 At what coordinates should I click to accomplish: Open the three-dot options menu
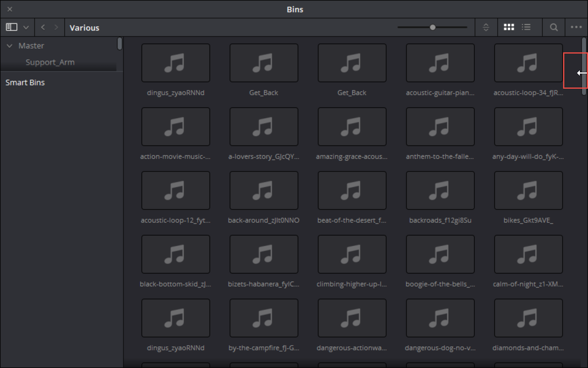click(x=576, y=27)
